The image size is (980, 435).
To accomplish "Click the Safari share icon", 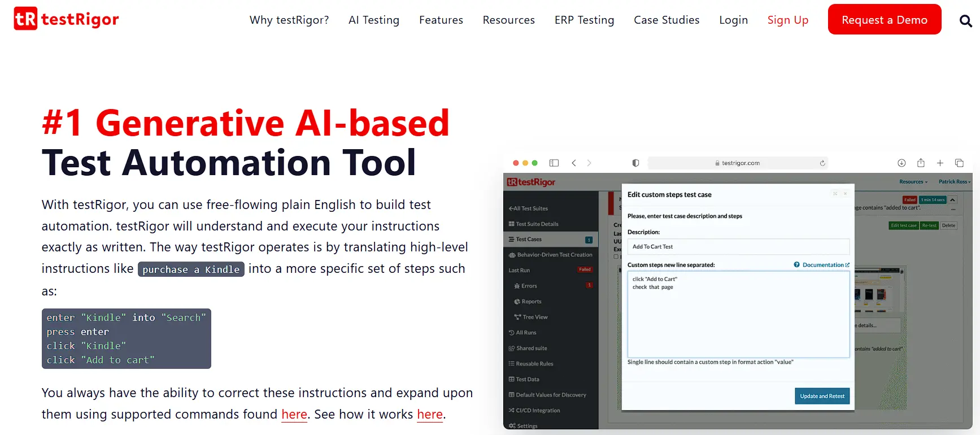I will coord(921,163).
